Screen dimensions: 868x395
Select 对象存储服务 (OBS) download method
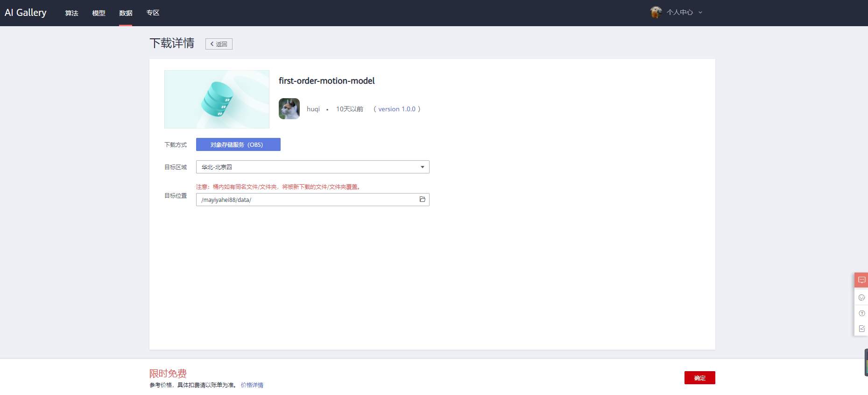[238, 144]
